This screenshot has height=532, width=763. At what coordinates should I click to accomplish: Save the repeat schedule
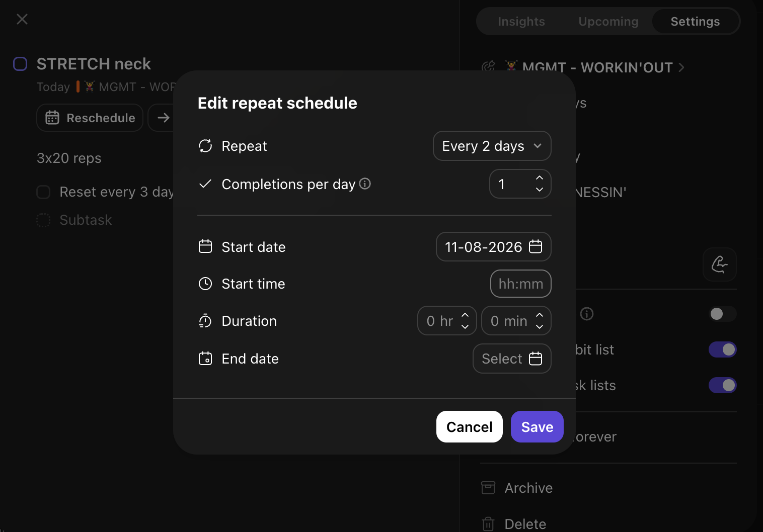[537, 427]
